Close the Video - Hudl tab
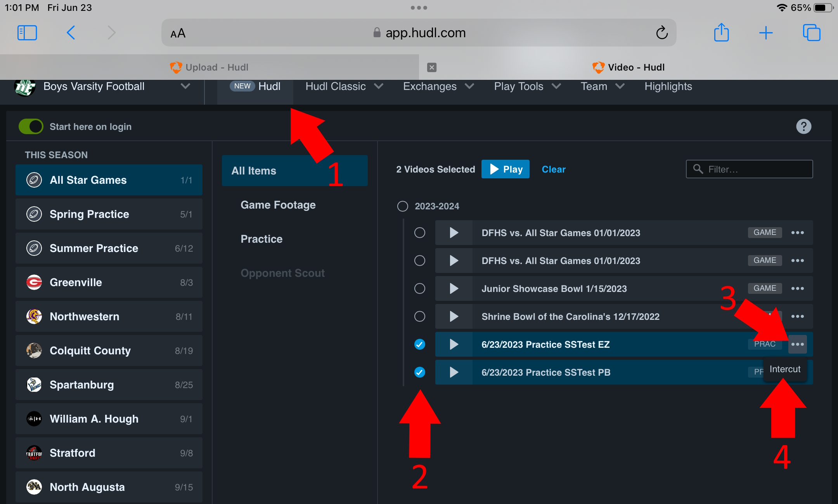 point(432,67)
